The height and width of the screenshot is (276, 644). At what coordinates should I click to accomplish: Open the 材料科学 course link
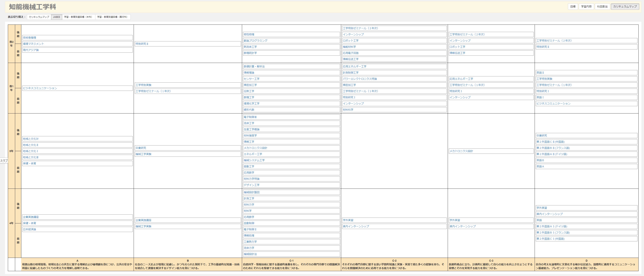[x=348, y=110]
